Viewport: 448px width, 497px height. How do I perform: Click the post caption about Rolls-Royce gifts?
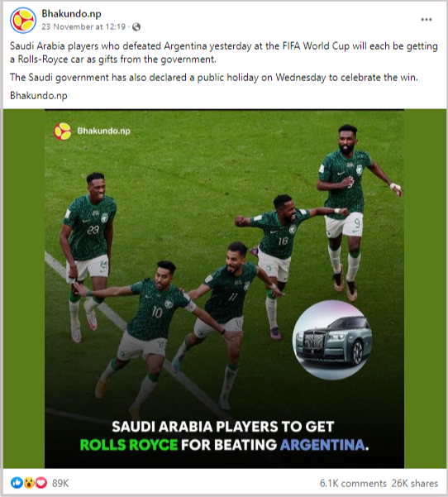tap(224, 53)
